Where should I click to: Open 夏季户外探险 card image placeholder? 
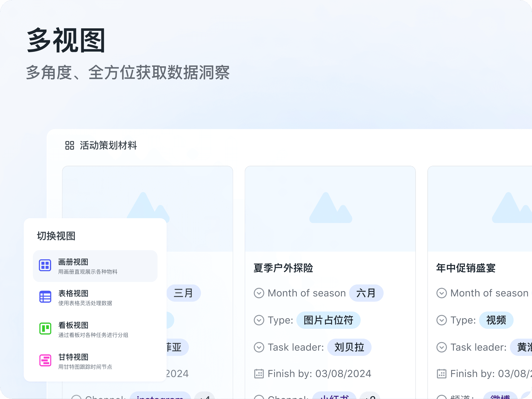(x=330, y=209)
